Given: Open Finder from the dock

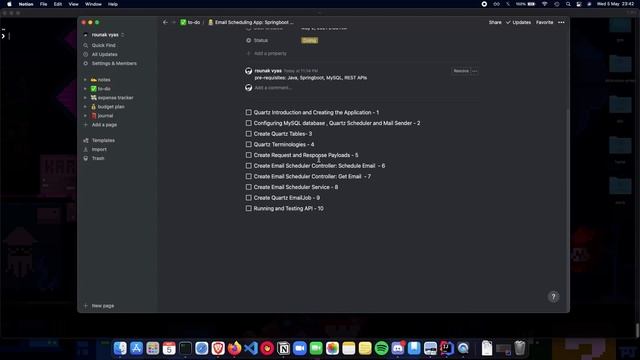Looking at the screenshot, I should [x=120, y=348].
